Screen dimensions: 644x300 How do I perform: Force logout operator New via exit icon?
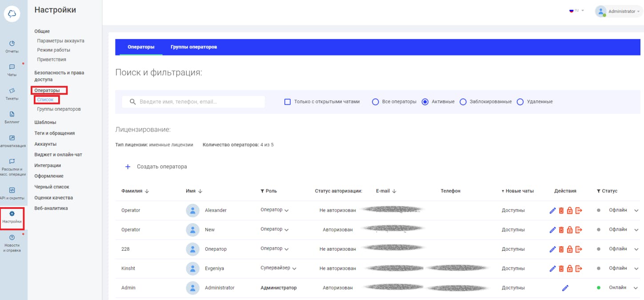point(579,230)
